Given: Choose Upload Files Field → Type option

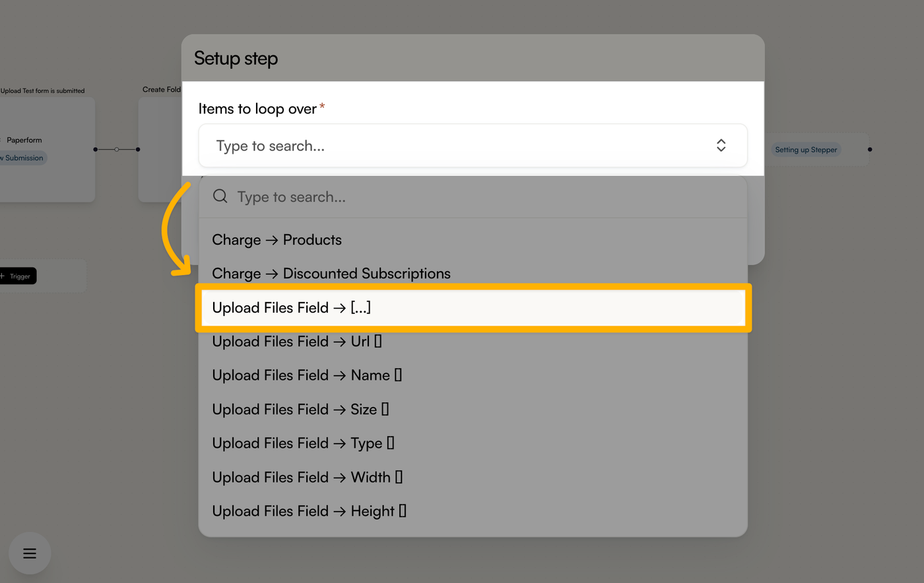Looking at the screenshot, I should [473, 443].
